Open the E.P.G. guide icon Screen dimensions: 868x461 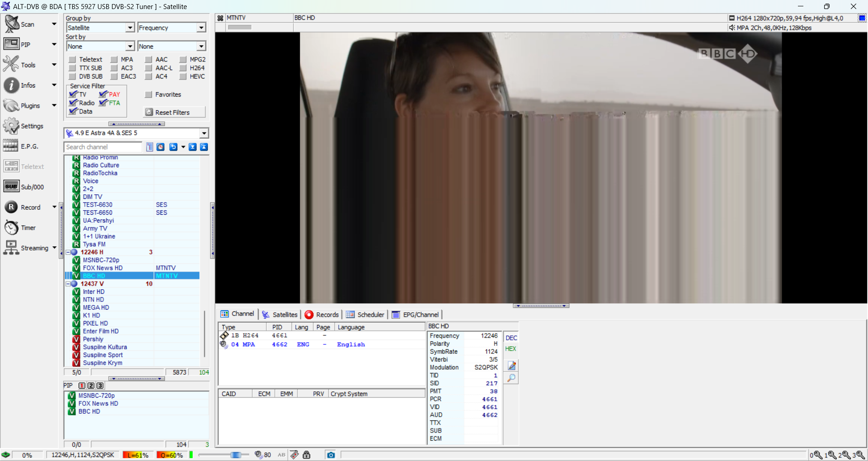(11, 146)
